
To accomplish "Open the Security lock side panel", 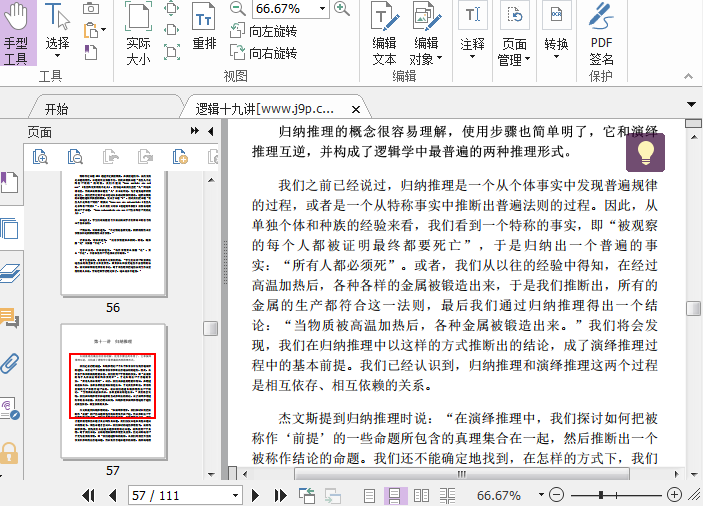I will tap(9, 453).
